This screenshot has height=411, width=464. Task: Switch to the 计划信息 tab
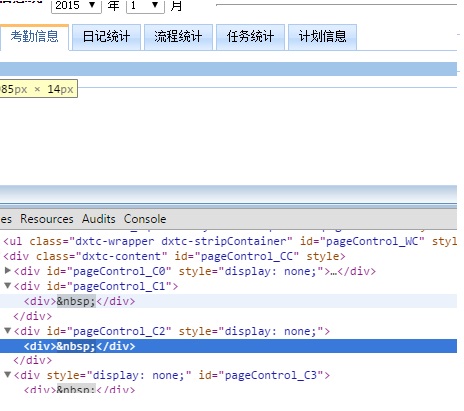coord(322,37)
